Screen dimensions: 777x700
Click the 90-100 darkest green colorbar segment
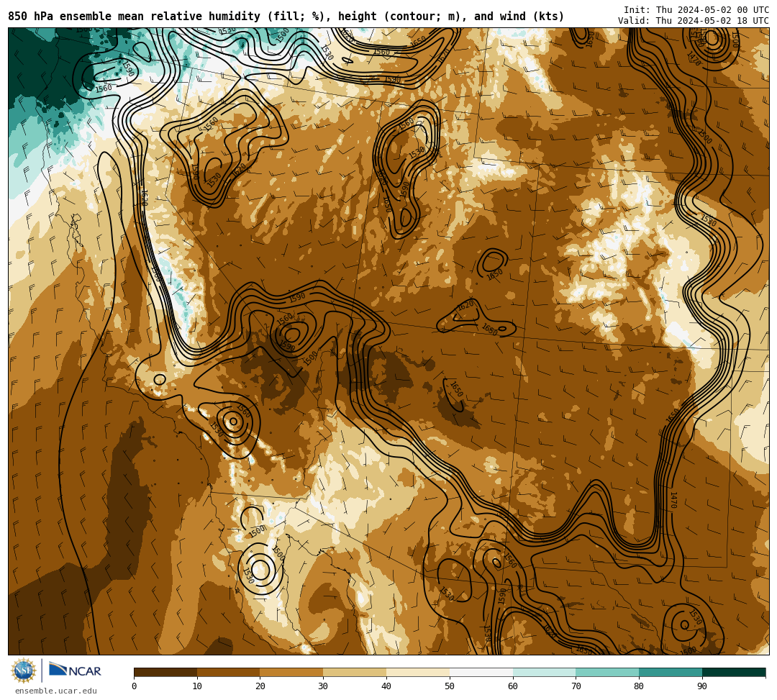coord(734,672)
